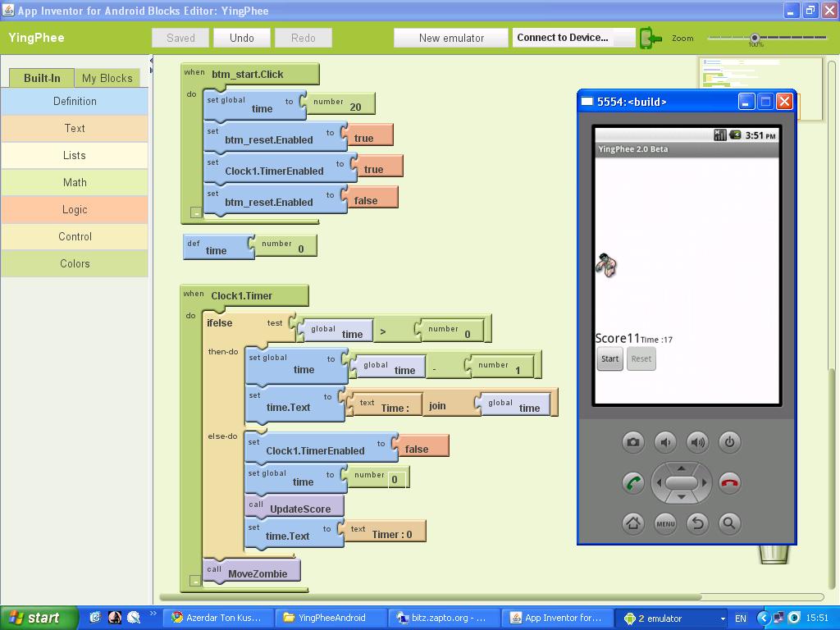
Task: Open the Colors block drawer
Action: coord(75,263)
